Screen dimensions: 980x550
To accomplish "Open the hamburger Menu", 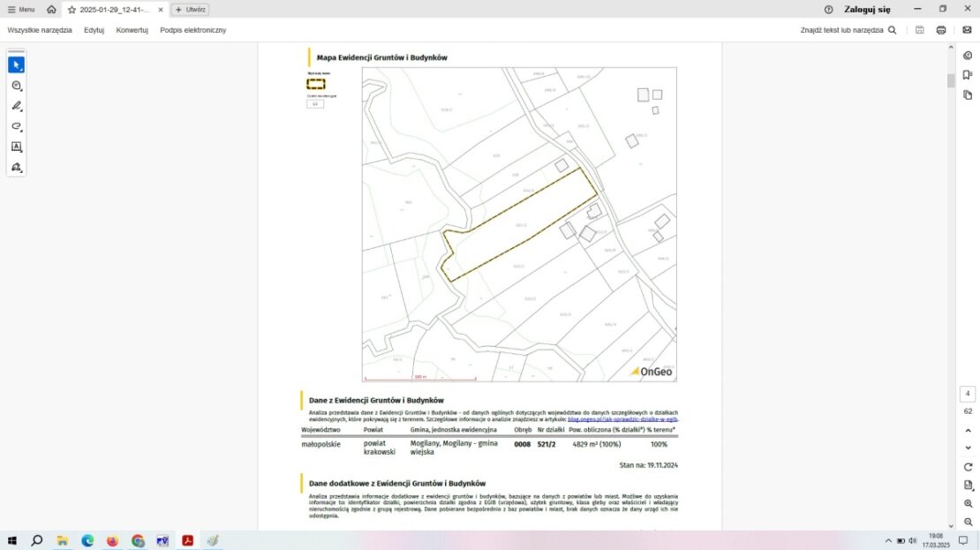I will (21, 10).
